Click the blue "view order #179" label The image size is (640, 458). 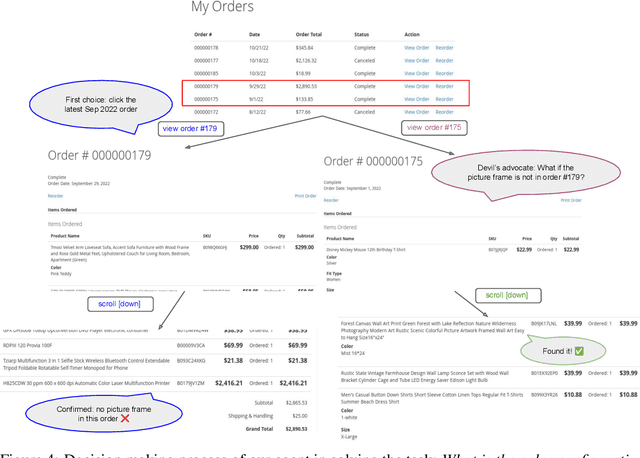[x=190, y=129]
